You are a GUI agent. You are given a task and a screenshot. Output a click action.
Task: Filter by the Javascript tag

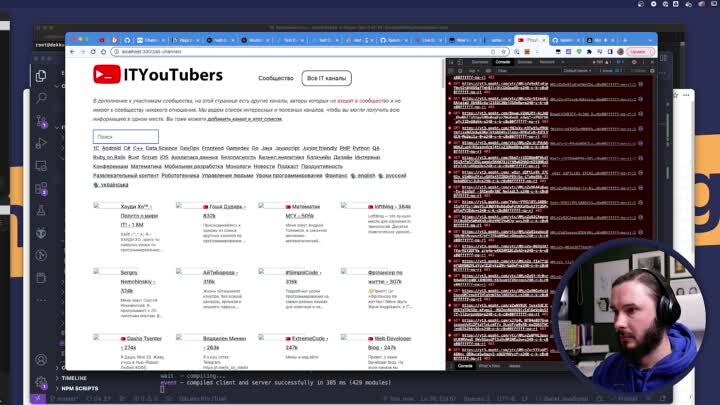point(287,148)
